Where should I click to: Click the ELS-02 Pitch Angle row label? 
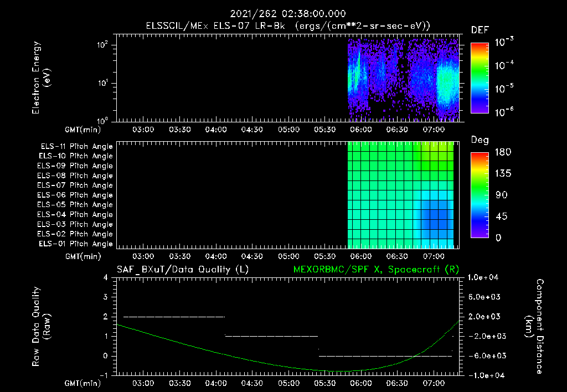(x=75, y=234)
